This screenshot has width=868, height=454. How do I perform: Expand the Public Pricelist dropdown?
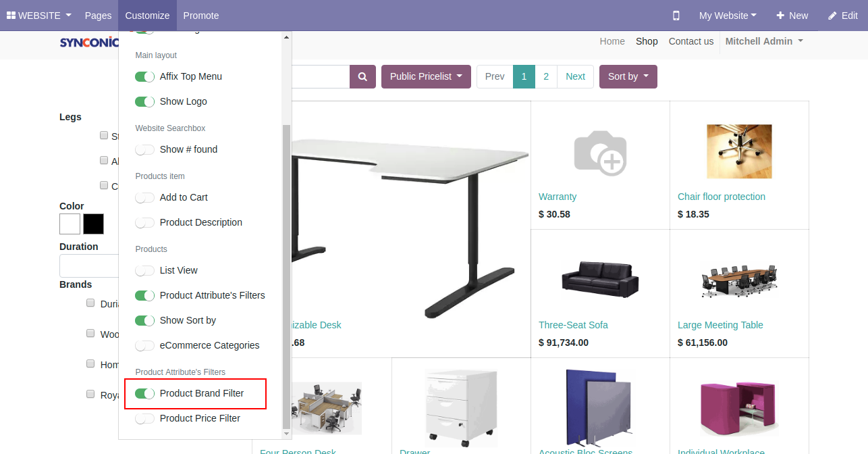click(x=426, y=77)
